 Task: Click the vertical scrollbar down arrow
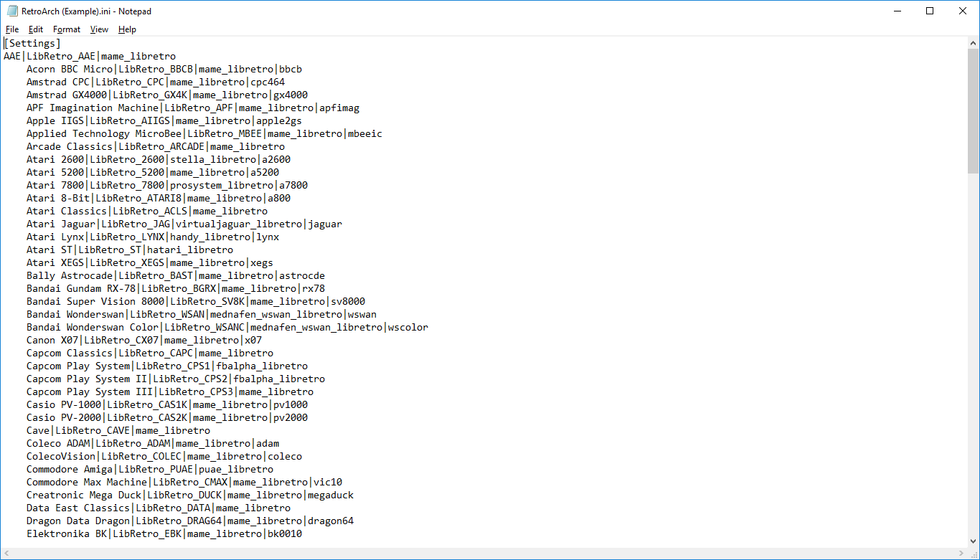pos(974,542)
